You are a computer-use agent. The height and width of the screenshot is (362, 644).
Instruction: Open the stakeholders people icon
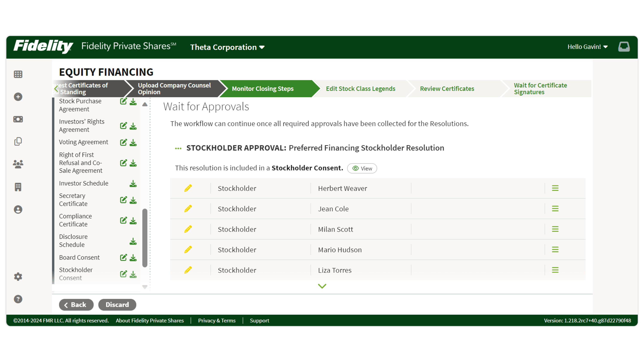[18, 164]
